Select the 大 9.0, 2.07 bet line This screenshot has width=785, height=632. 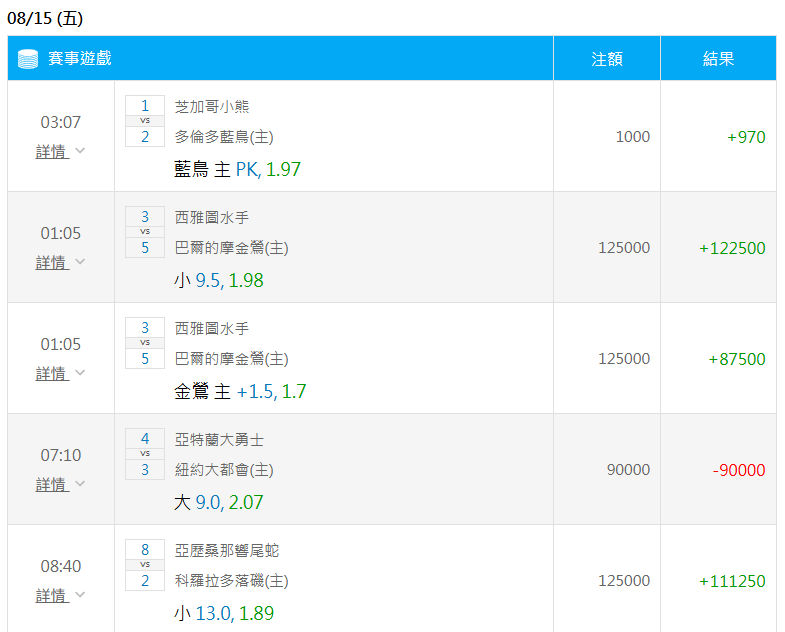[x=218, y=503]
